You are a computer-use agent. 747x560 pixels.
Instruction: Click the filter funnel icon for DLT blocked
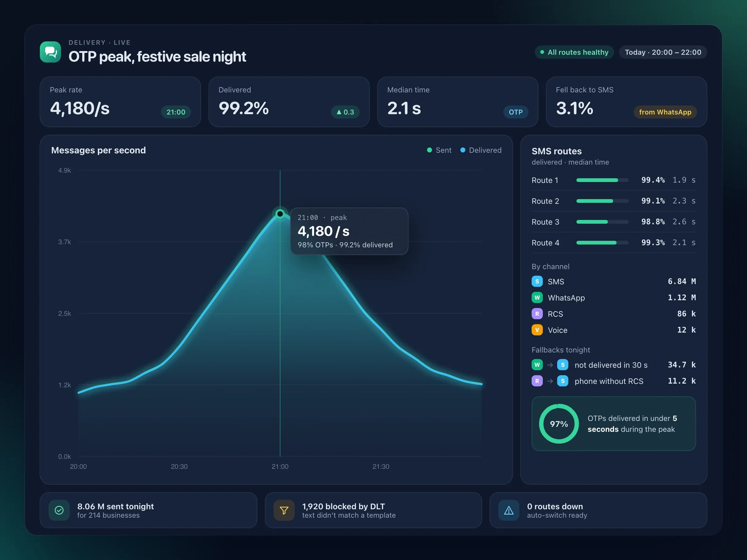coord(284,510)
